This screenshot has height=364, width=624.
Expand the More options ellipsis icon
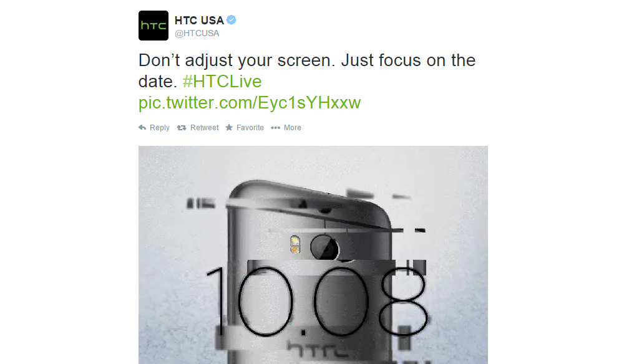[275, 128]
